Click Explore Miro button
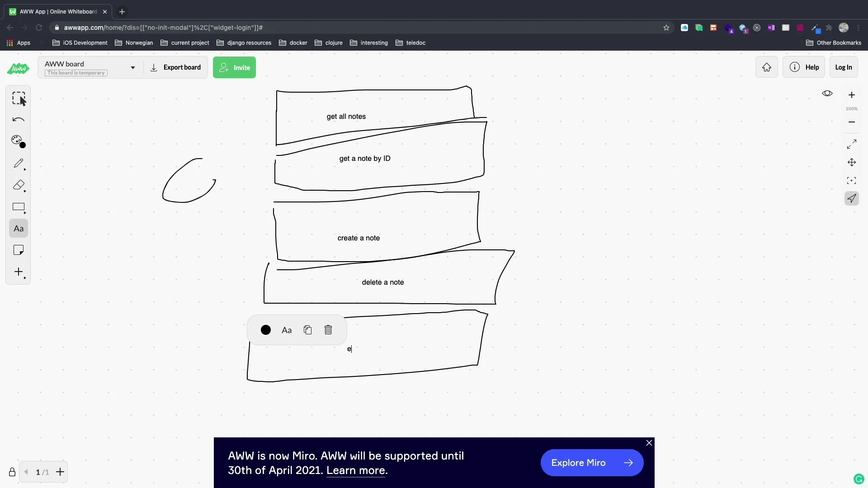868x488 pixels. [592, 463]
